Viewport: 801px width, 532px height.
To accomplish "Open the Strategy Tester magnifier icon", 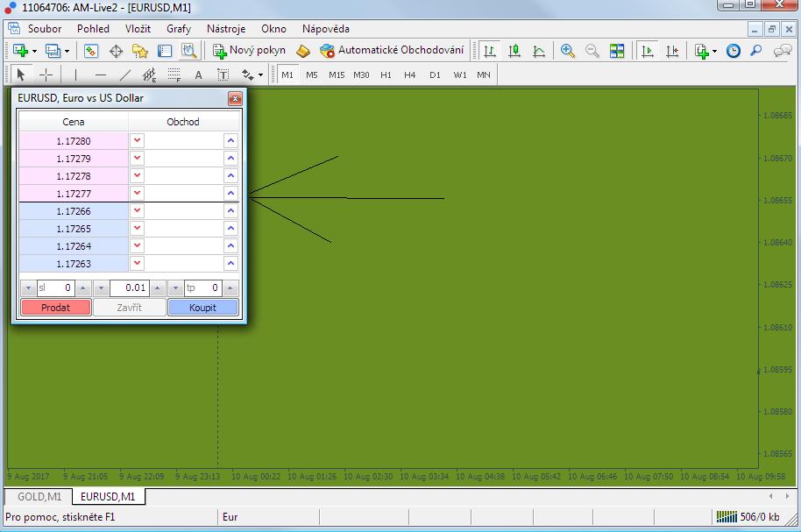I will click(x=189, y=51).
